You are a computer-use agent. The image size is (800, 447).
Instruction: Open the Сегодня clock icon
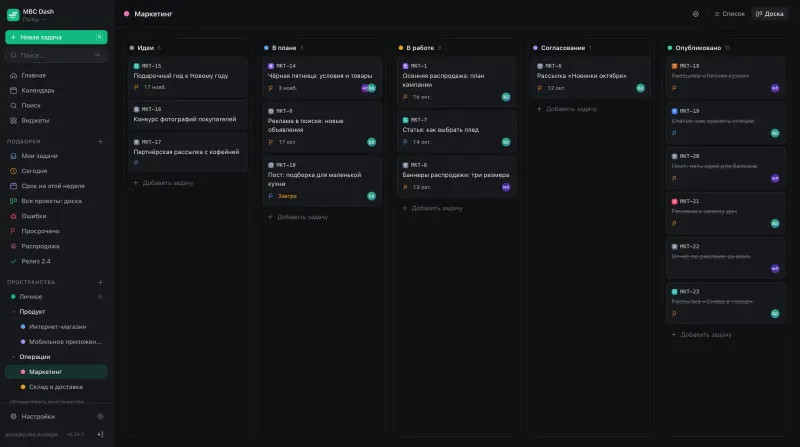click(x=13, y=171)
